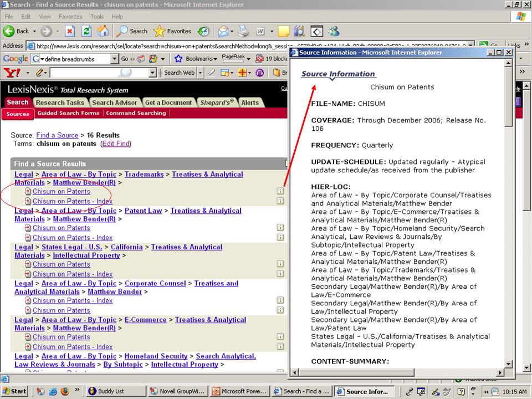Go to the Home page icon
The width and height of the screenshot is (532, 399).
103,31
